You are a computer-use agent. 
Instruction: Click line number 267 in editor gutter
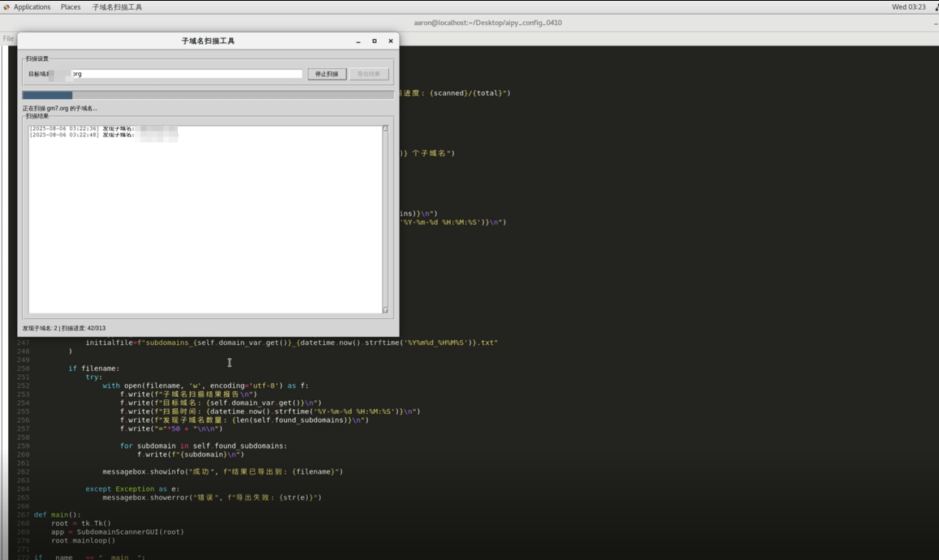[24, 515]
